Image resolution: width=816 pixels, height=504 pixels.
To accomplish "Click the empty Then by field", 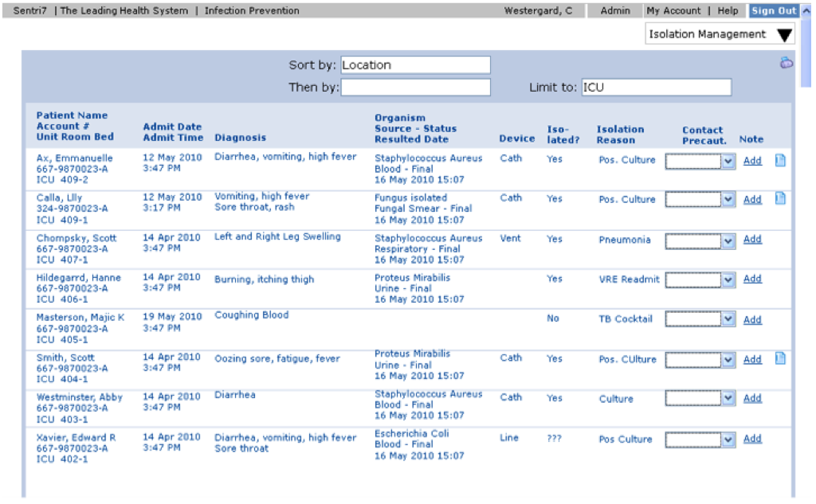I will (415, 88).
